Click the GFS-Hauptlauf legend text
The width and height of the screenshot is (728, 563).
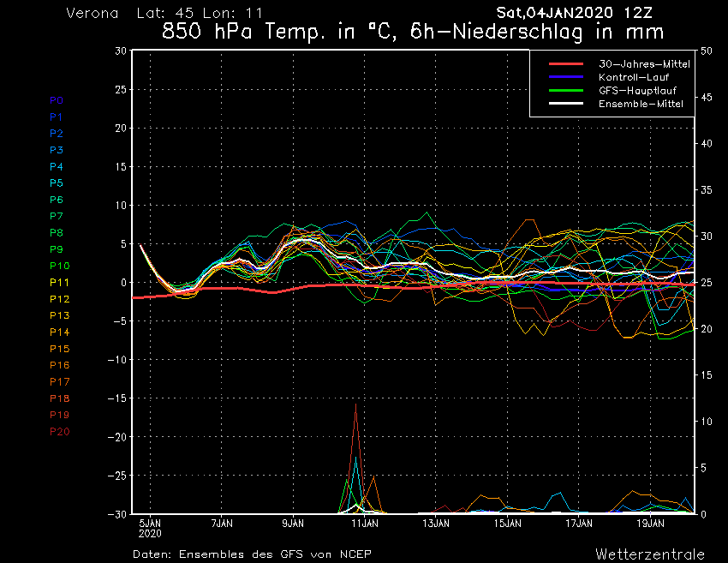(637, 91)
